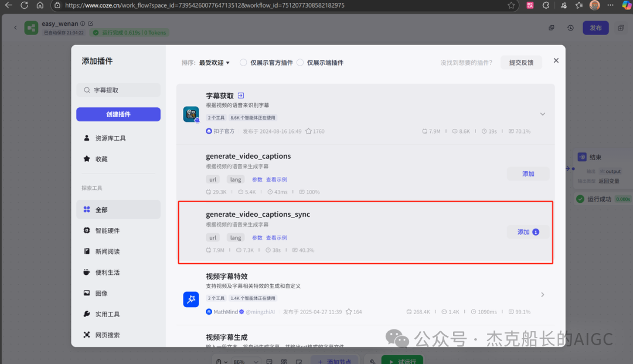The height and width of the screenshot is (364, 633).
Task: Click the green 试运行 test run button
Action: pos(402,360)
